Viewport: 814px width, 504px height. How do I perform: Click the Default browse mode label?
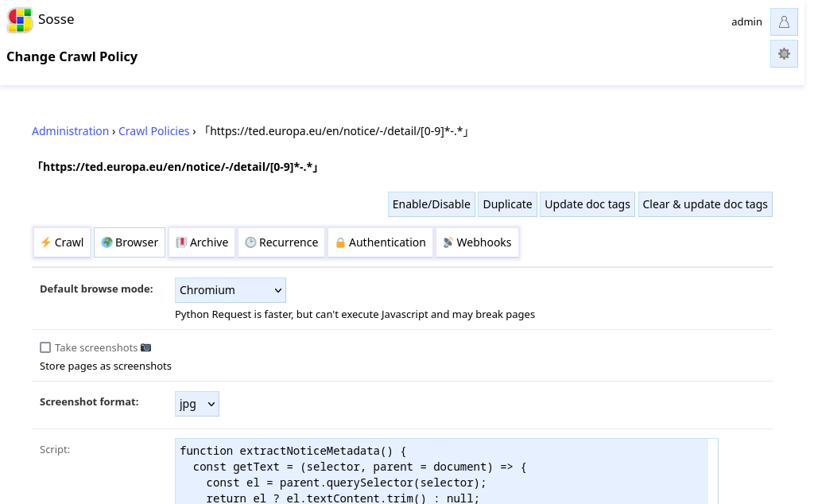pos(96,289)
